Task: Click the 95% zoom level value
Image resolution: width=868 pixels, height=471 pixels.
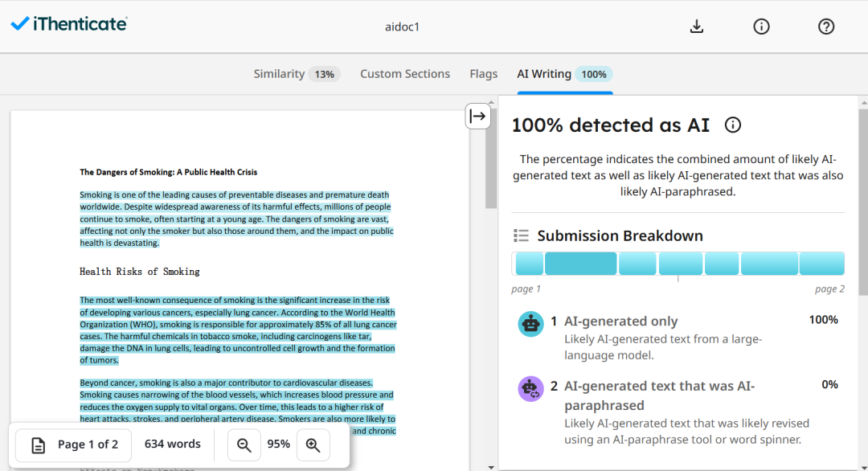Action: pos(278,444)
